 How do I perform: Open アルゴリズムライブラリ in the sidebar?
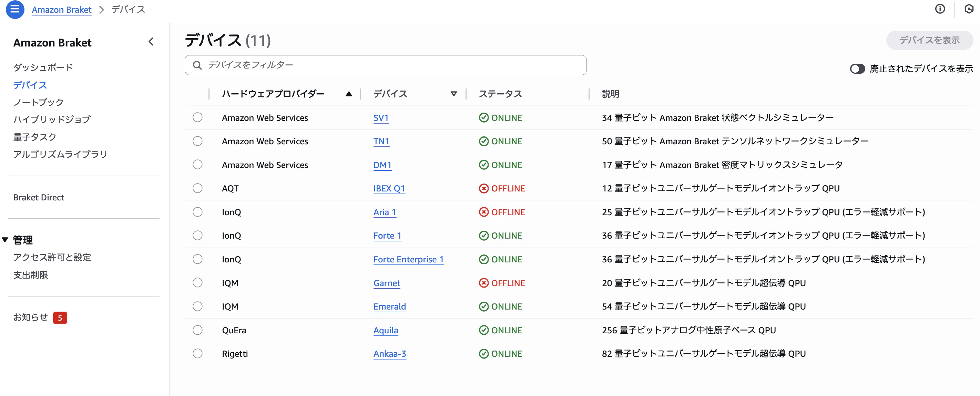click(x=60, y=154)
